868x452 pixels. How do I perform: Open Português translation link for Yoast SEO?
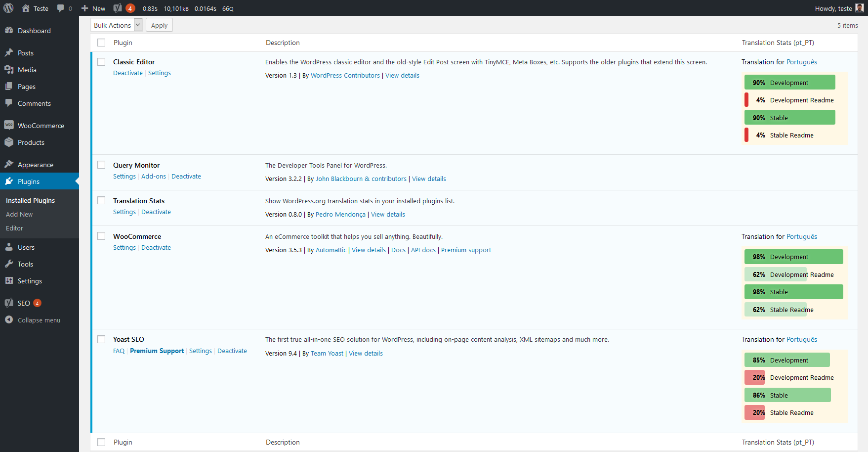click(x=802, y=339)
